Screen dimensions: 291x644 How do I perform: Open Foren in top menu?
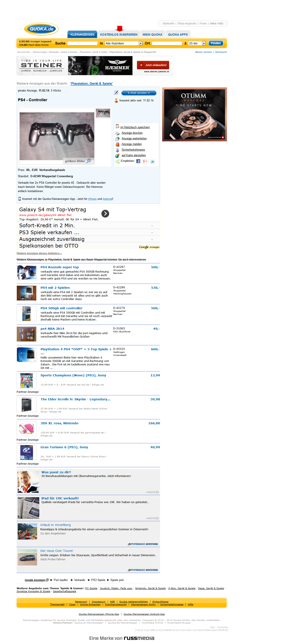click(203, 24)
